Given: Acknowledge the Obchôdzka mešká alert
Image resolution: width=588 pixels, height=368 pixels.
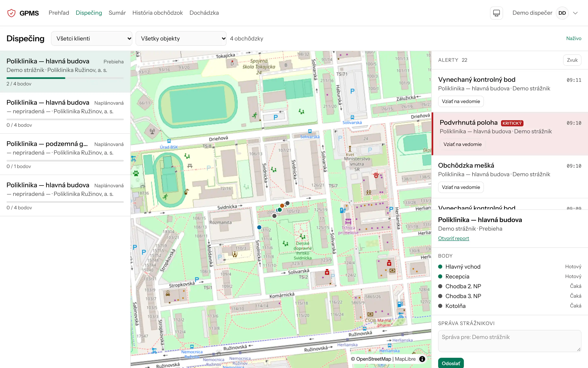Looking at the screenshot, I should pyautogui.click(x=461, y=187).
